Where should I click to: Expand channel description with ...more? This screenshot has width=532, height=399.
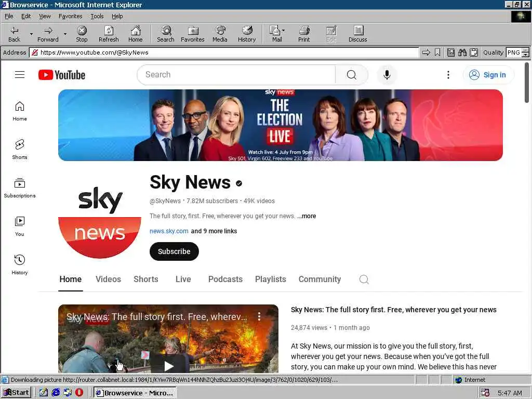307,216
